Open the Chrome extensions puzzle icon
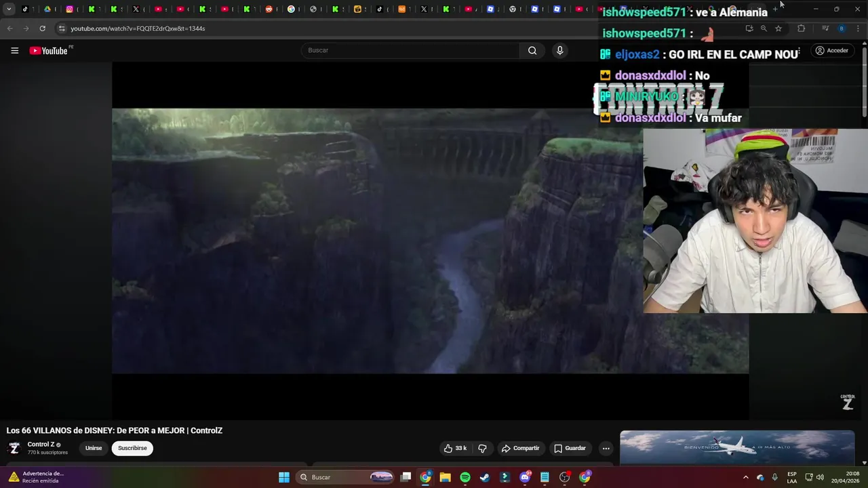The image size is (868, 488). pyautogui.click(x=801, y=28)
